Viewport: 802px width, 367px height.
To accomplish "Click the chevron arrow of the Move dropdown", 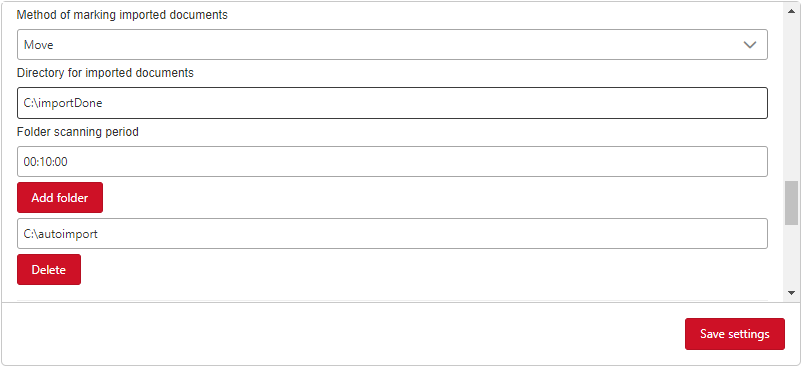I will point(749,45).
